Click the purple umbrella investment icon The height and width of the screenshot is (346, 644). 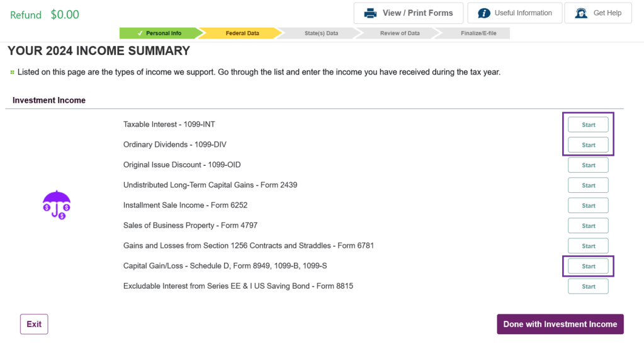click(57, 205)
